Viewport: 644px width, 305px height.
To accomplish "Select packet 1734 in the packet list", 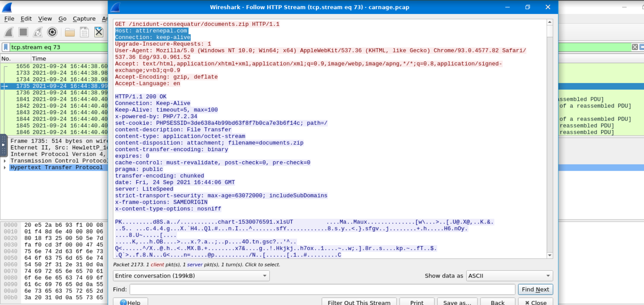I will [54, 79].
